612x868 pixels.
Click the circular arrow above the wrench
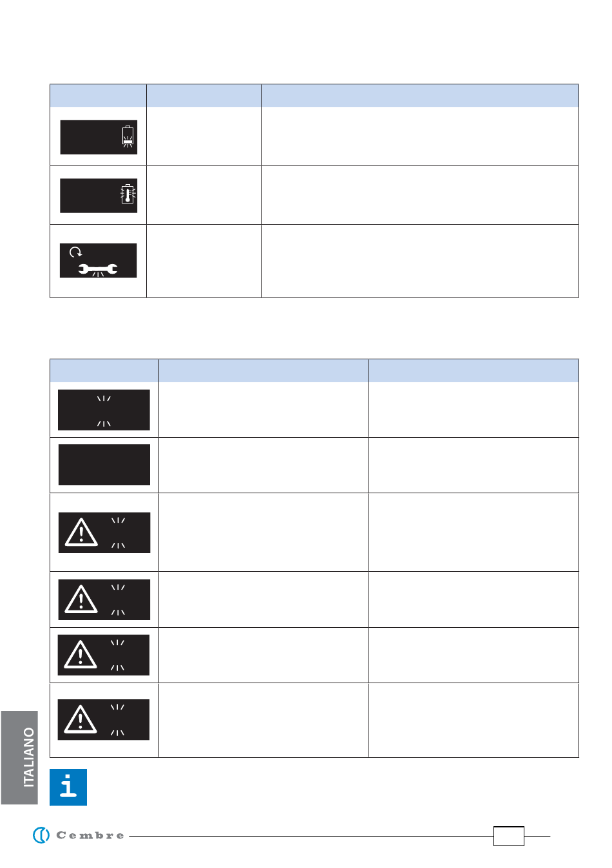point(75,252)
